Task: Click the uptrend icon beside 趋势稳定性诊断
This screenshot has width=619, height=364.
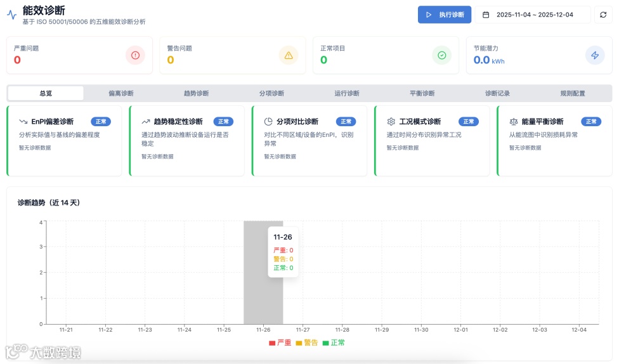Action: point(146,122)
